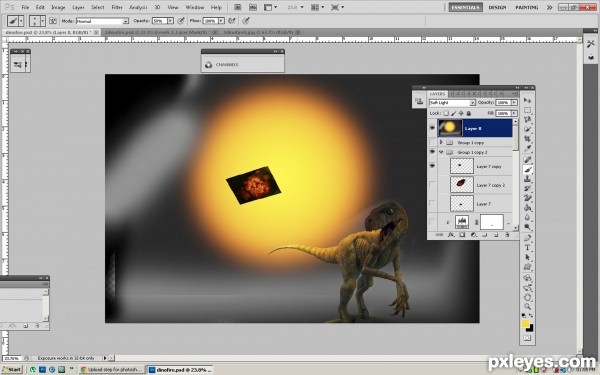Hide Layer 8 with its eye icon
The height and width of the screenshot is (375, 600).
[432, 128]
